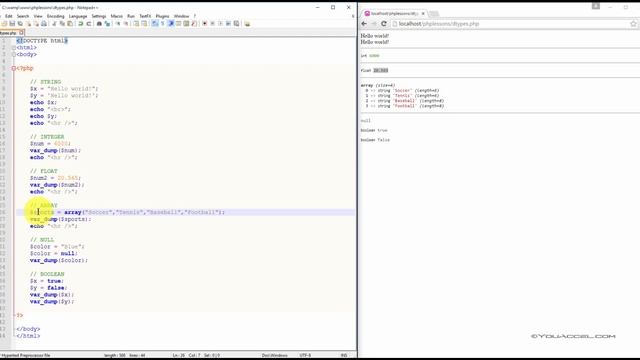This screenshot has width=640, height=360.
Task: Click the Paste toolbar icon
Action: [x=70, y=24]
